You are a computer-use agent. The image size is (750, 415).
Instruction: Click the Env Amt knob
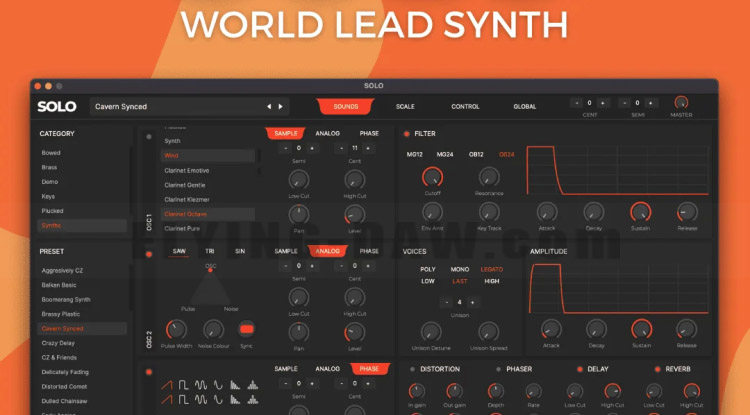pyautogui.click(x=432, y=212)
